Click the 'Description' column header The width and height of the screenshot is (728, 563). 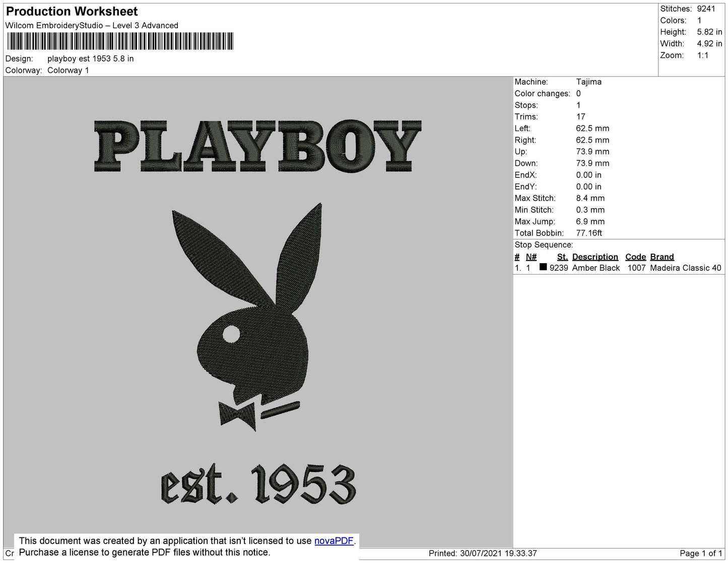[595, 257]
